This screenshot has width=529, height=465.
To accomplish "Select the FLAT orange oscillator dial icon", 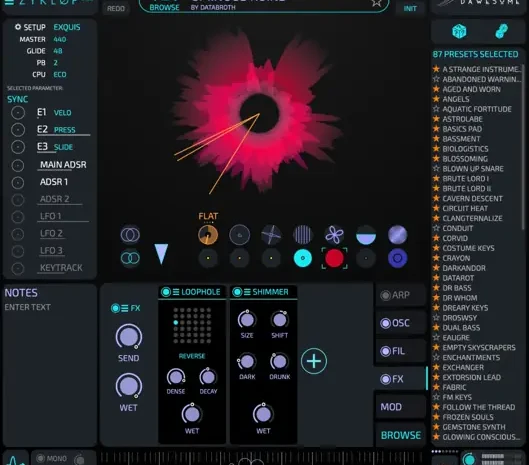I will pos(208,235).
